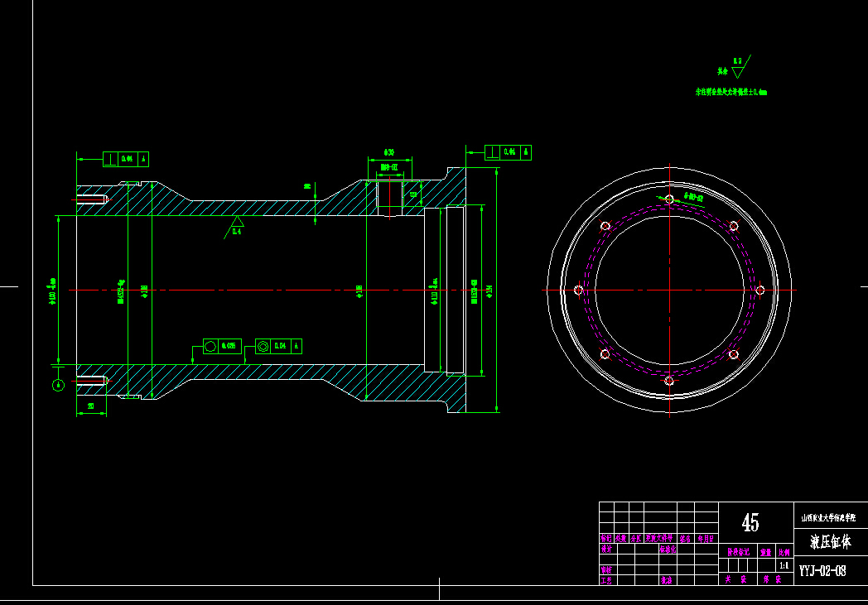The image size is (868, 605).
Task: Select the perpendicularity tolerance frame at the flange end
Action: tap(509, 152)
